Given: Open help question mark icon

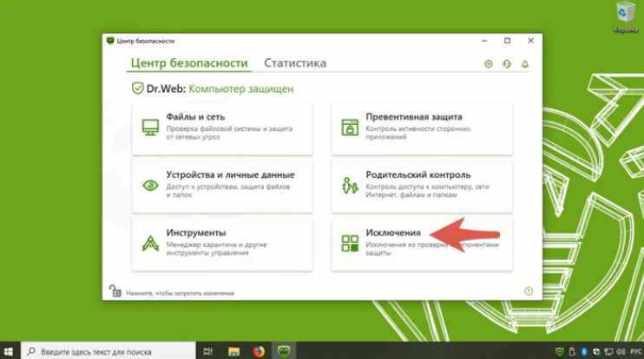Looking at the screenshot, I should tap(529, 291).
